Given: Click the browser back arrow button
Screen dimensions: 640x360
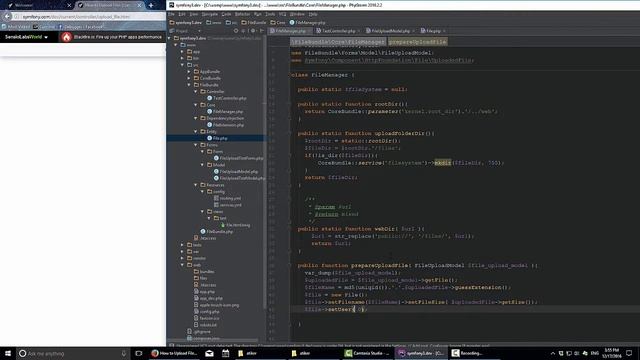Looking at the screenshot, I should (7, 16).
